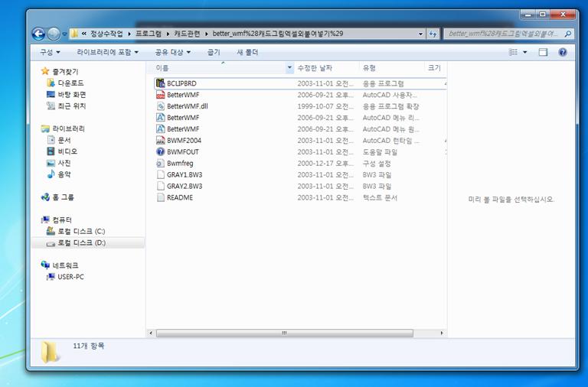588x387 pixels.
Task: Sort by the 크기 column header
Action: [x=434, y=68]
